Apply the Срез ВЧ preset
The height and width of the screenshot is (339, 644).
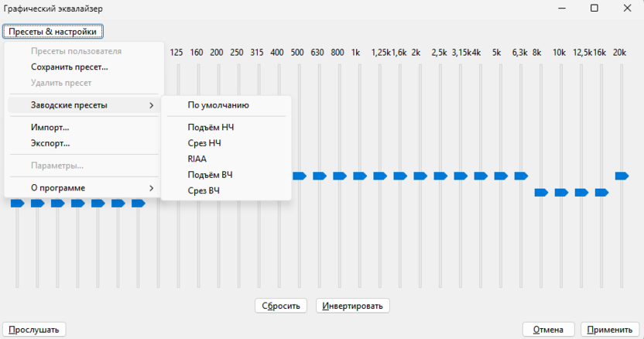204,190
